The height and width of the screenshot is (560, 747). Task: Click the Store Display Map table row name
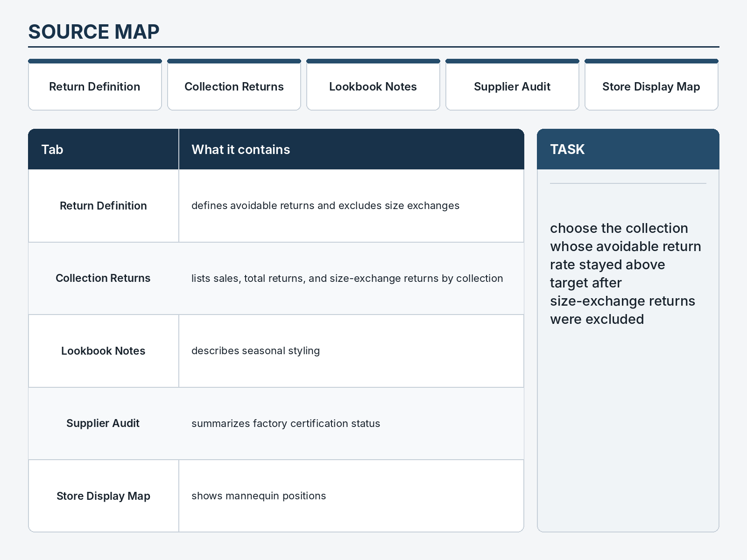pyautogui.click(x=103, y=496)
